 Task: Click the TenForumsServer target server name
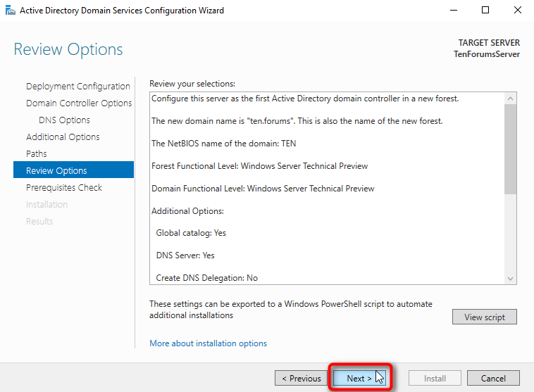click(x=487, y=54)
